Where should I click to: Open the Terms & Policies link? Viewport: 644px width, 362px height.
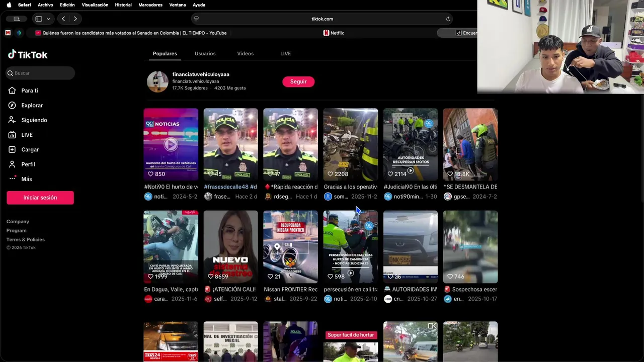point(26,239)
